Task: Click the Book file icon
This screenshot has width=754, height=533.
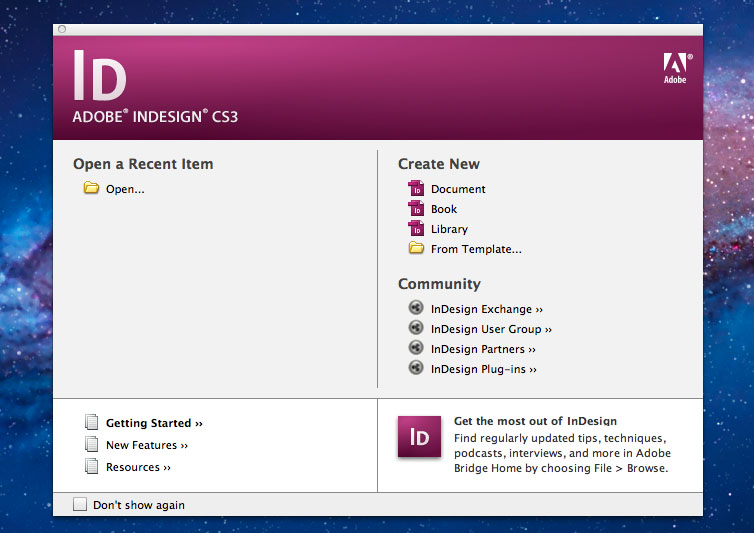Action: (416, 209)
